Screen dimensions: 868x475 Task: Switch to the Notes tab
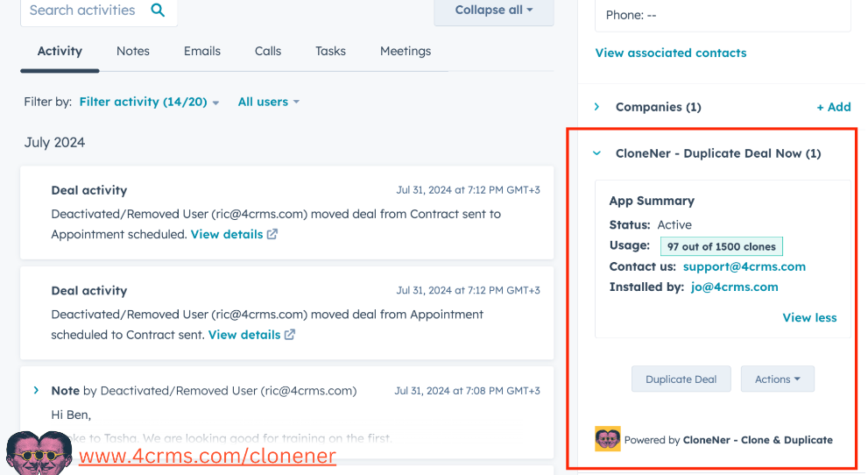[133, 51]
